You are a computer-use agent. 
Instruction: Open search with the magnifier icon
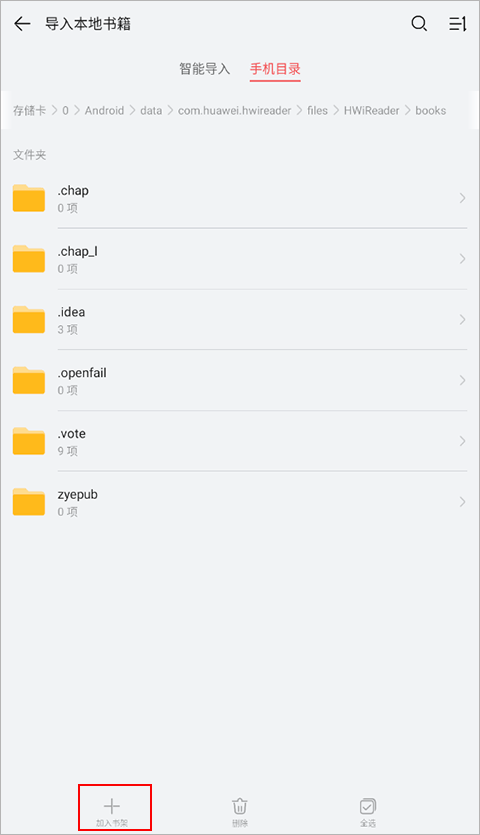[x=419, y=23]
